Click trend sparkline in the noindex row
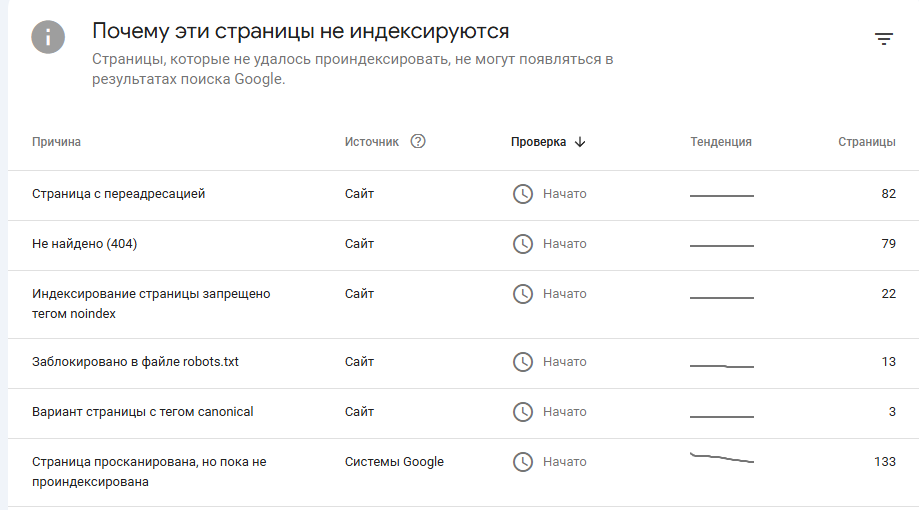Viewport: 919px width, 510px height. click(722, 298)
